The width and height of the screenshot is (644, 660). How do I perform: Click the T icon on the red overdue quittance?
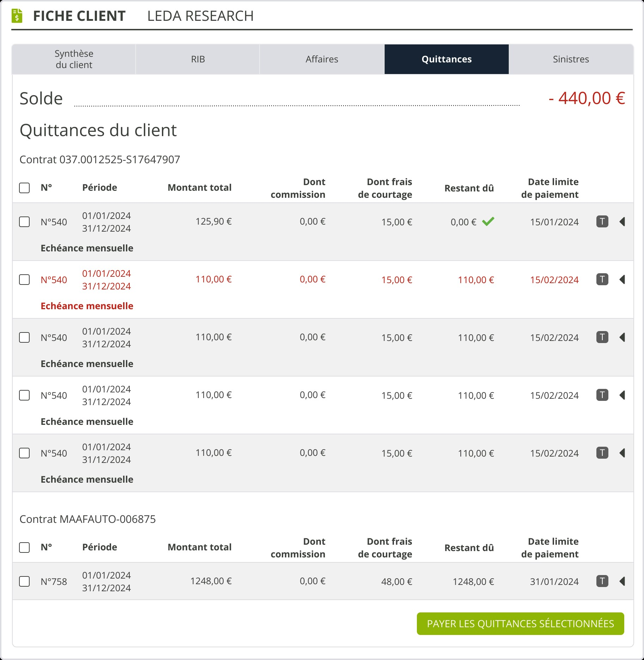tap(602, 280)
